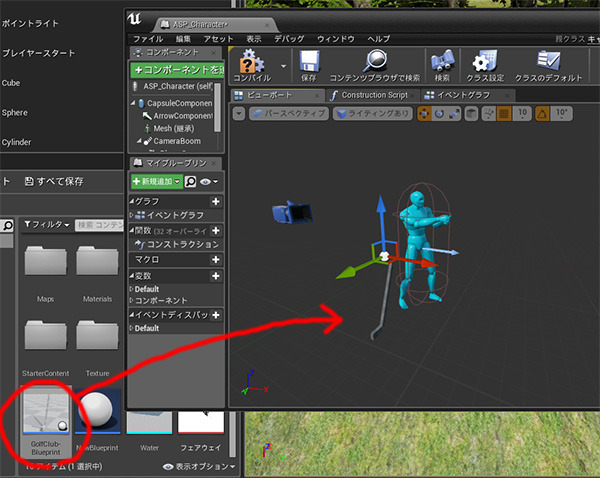
Task: Open the Asset (アセット) menu
Action: coord(218,39)
